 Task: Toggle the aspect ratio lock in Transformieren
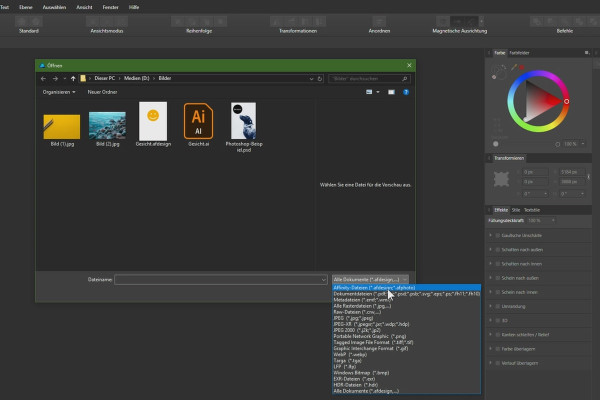point(589,177)
